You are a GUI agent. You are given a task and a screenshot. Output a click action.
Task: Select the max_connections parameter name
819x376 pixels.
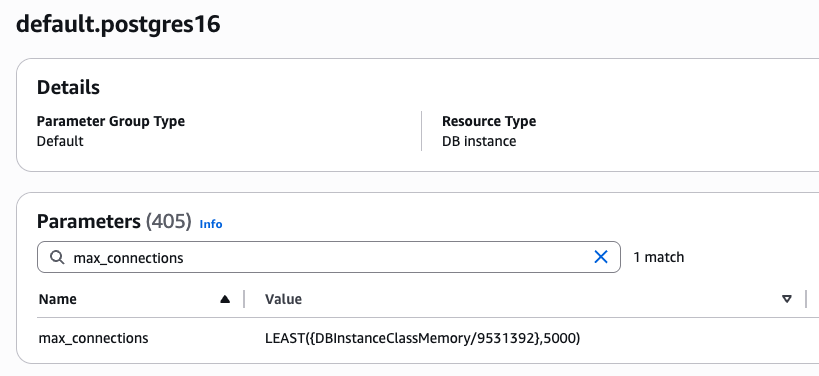93,338
